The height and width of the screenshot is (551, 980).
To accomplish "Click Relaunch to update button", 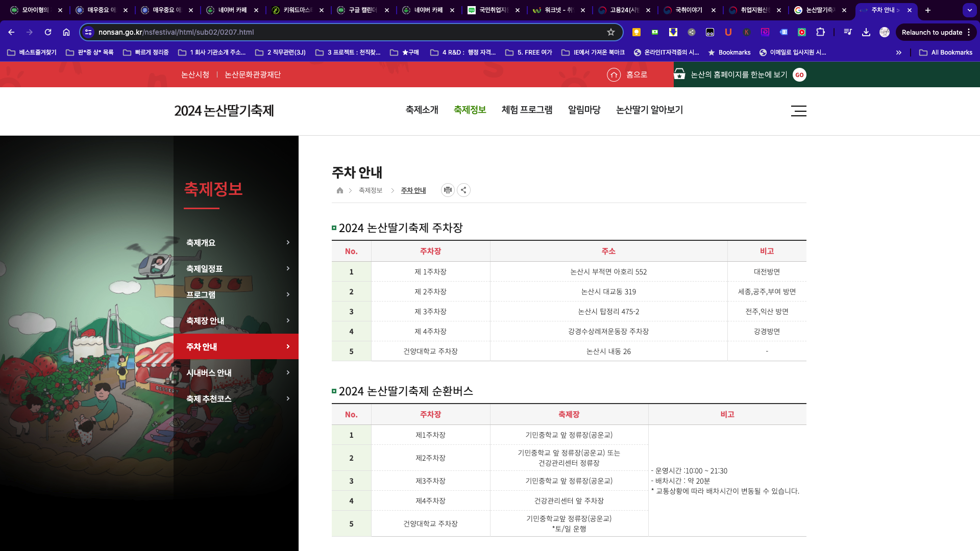I will tap(932, 32).
